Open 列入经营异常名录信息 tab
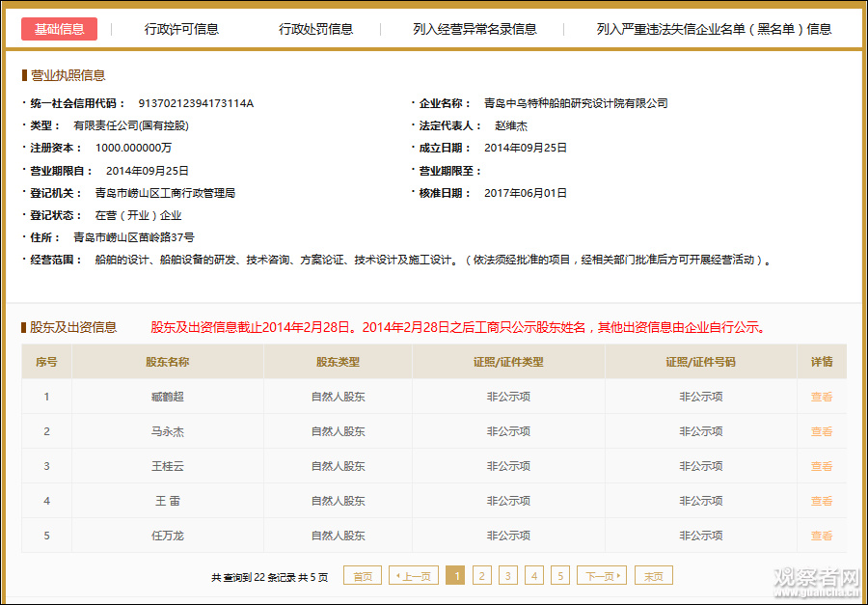 click(475, 29)
